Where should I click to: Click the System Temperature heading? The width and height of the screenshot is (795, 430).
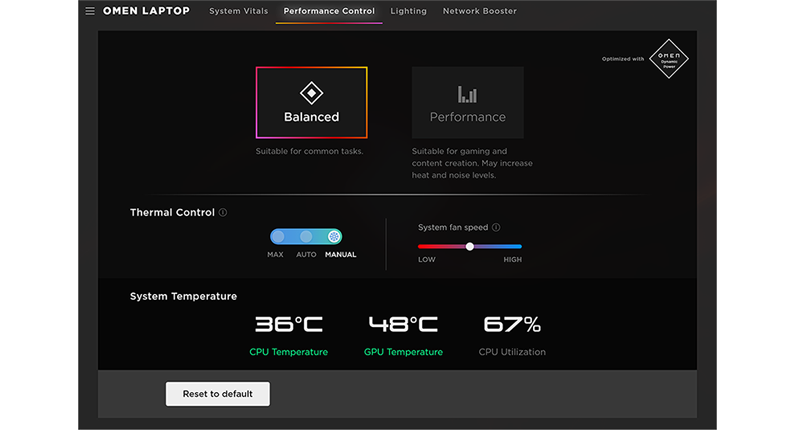tap(183, 296)
